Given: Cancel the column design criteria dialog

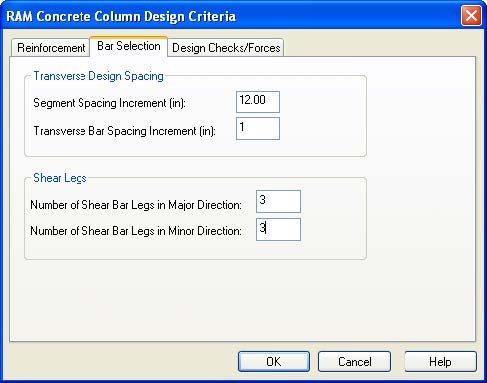Looking at the screenshot, I should pyautogui.click(x=354, y=362).
